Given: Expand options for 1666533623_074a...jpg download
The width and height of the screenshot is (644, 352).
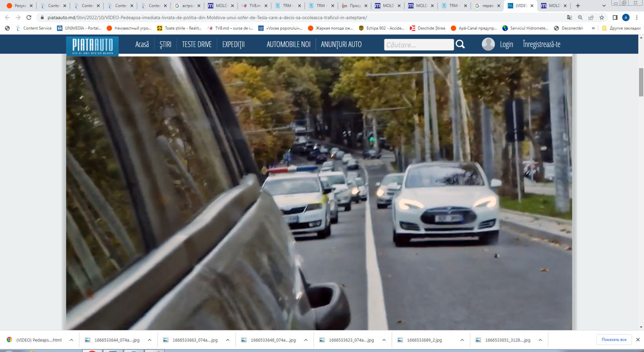Looking at the screenshot, I should [384, 340].
